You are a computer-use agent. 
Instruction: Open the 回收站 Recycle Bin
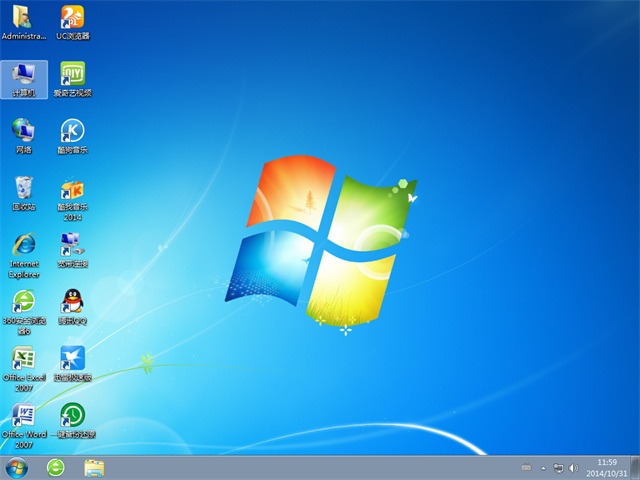click(24, 193)
